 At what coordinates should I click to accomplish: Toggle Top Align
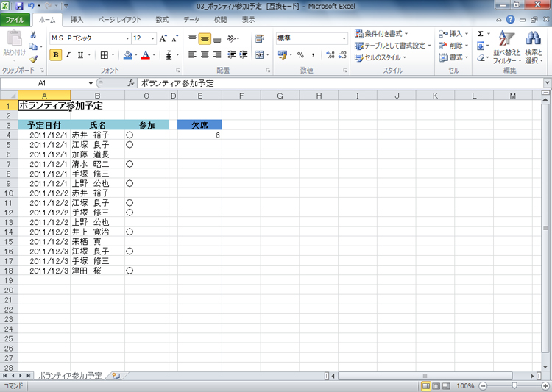point(192,38)
